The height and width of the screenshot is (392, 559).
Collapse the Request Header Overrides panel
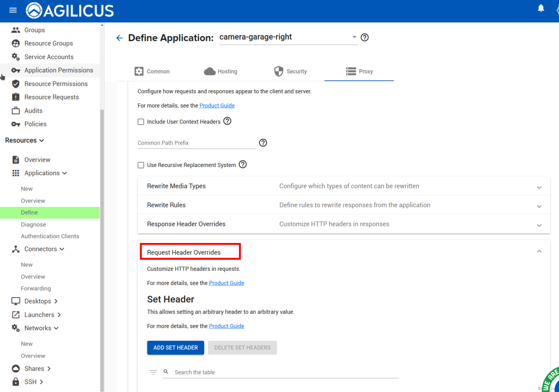(x=539, y=252)
